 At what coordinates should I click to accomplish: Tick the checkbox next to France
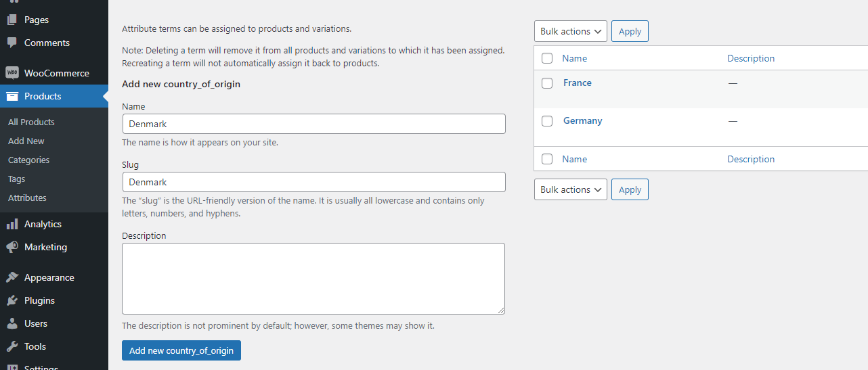547,83
